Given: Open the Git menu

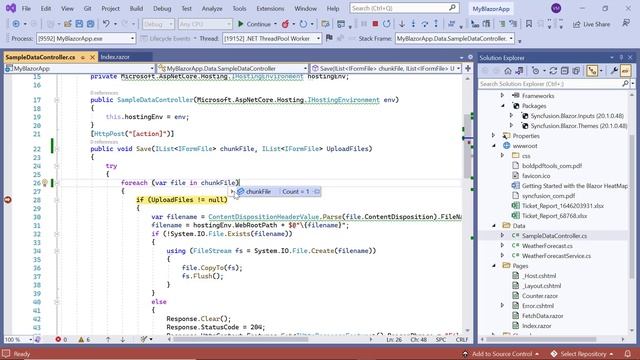Looking at the screenshot, I should [x=87, y=8].
